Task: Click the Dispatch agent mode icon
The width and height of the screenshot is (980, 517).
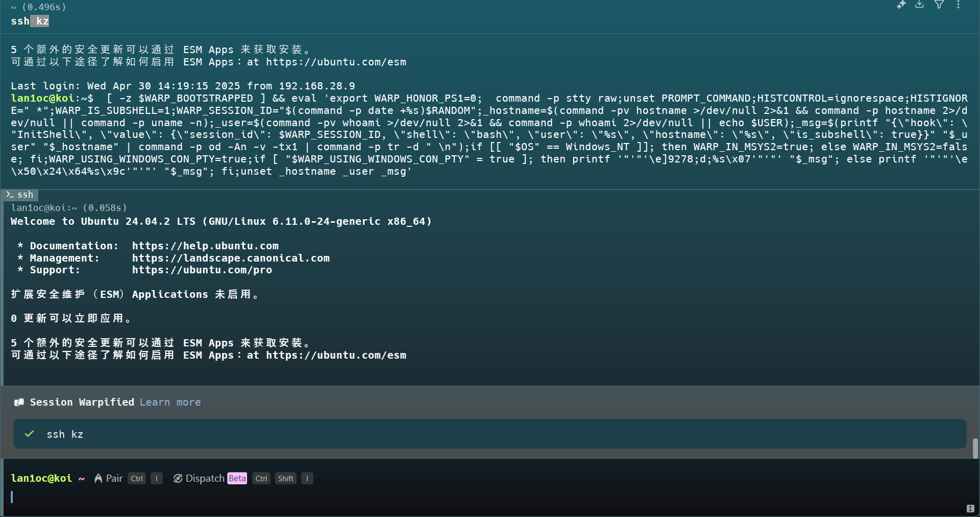Action: click(178, 478)
